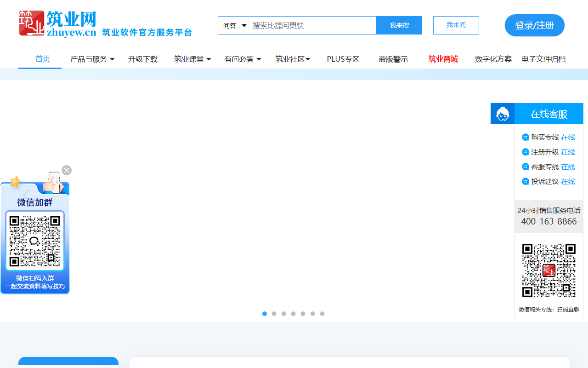Click the 客服专线 chat bubble icon
The height and width of the screenshot is (368, 588).
tap(526, 167)
